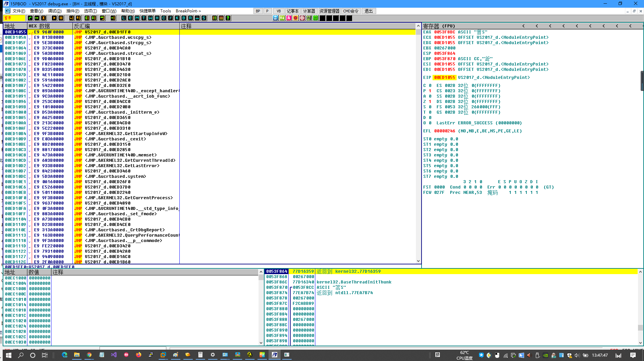Click the red record circle plugin icon
Screen dimensions: 644x361
[295, 18]
